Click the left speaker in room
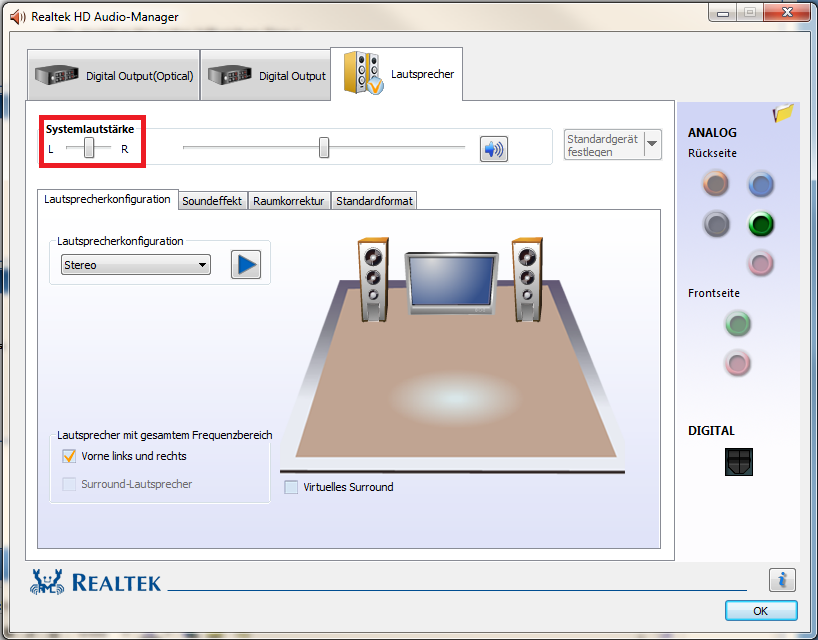Viewport: 818px width, 640px height. (x=373, y=279)
